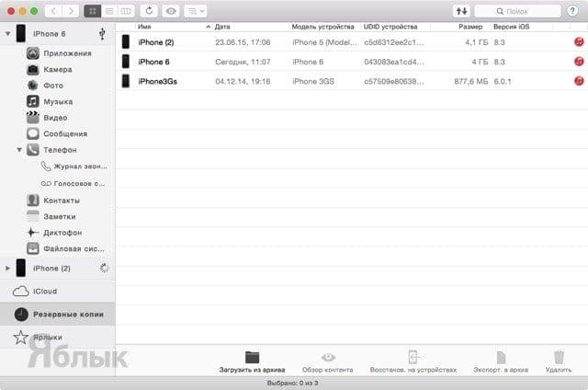Click iTunes icon in iPhone3Gs row
Image resolution: width=588 pixels, height=390 pixels.
click(x=579, y=80)
